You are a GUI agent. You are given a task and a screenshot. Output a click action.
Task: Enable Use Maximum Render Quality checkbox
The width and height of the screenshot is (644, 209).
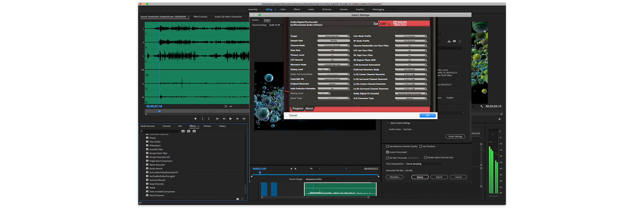point(387,146)
